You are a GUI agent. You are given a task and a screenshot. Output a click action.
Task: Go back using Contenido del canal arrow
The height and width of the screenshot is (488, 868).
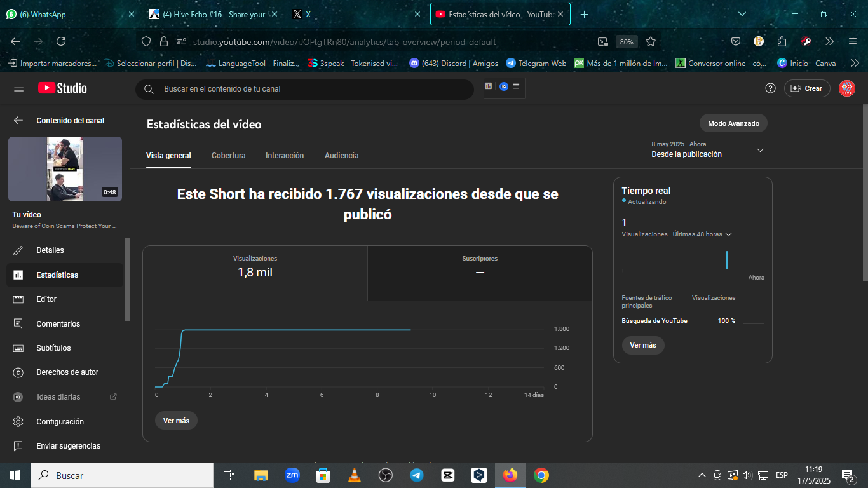pos(18,120)
